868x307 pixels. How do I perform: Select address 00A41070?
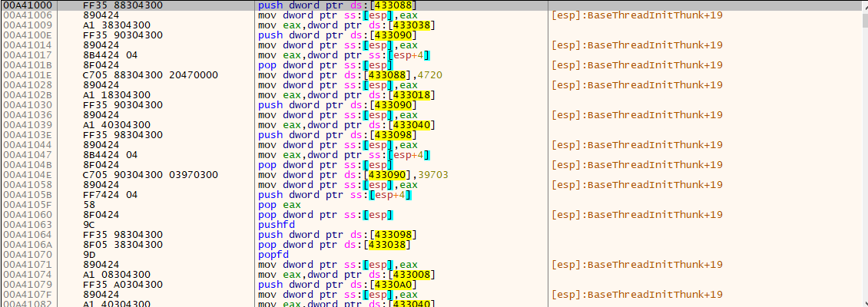pyautogui.click(x=26, y=255)
